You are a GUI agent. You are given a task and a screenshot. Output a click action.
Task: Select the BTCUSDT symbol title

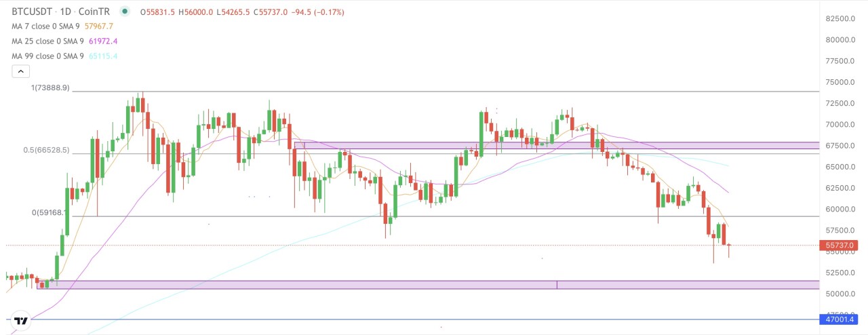35,12
